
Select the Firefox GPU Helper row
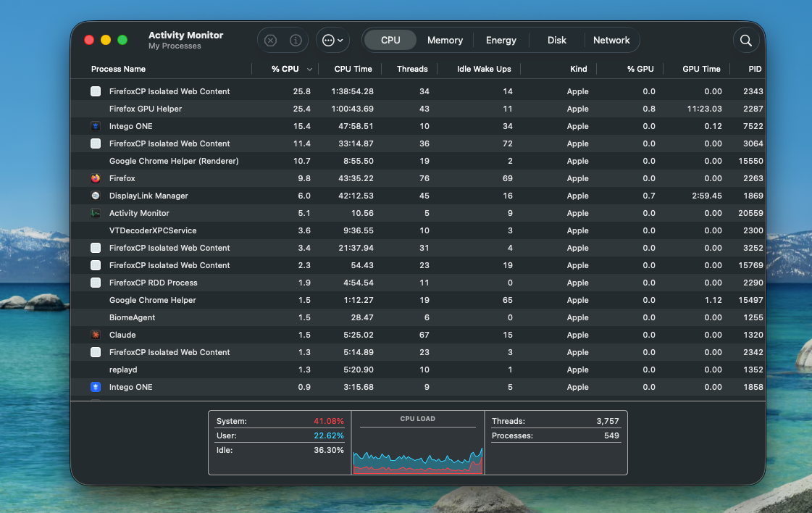(x=418, y=109)
